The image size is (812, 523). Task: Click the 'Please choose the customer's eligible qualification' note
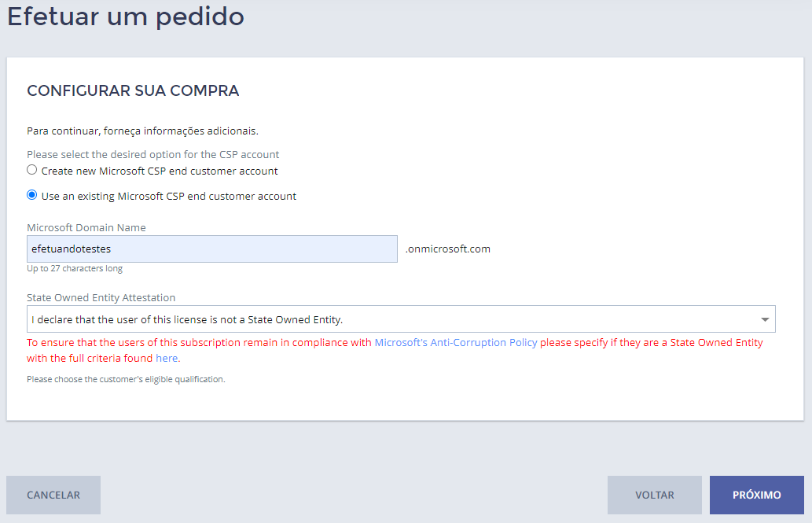click(126, 379)
